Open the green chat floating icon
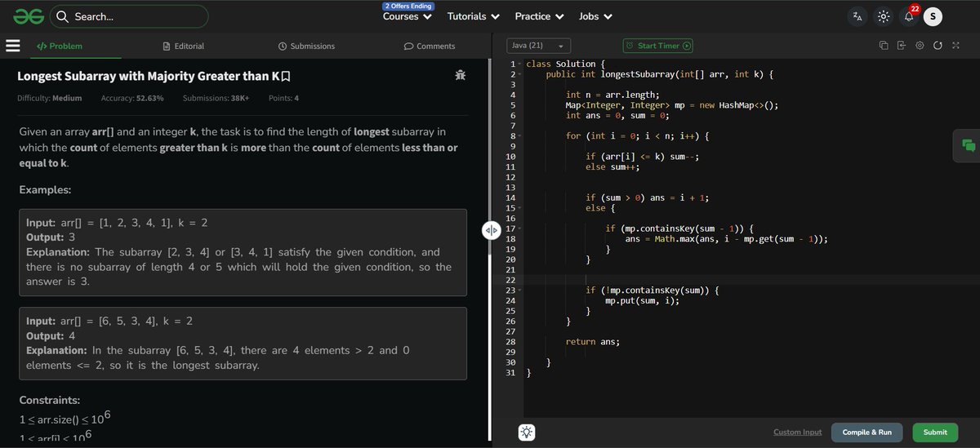 tap(969, 145)
